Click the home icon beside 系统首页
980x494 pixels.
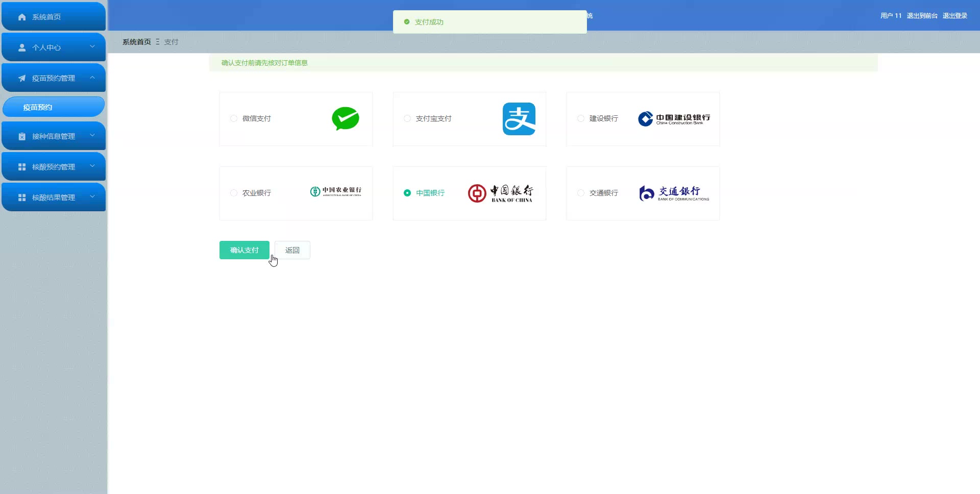[22, 17]
